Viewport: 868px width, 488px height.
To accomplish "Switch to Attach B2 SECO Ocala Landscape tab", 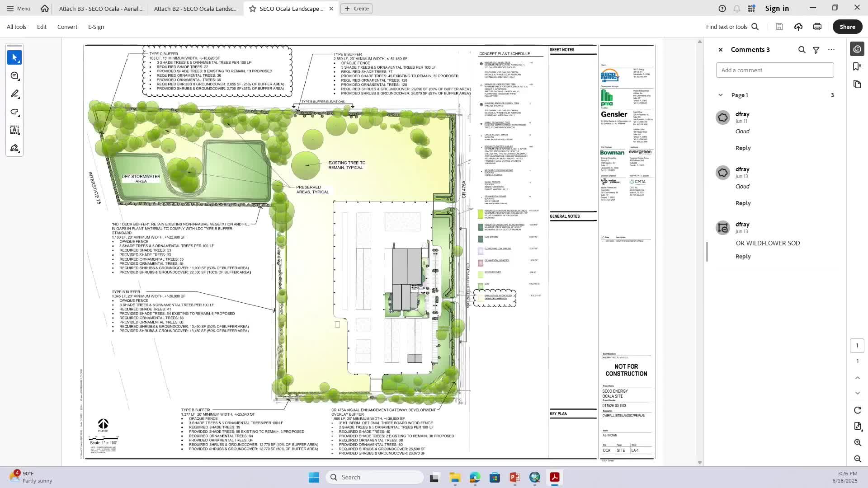I will [195, 9].
